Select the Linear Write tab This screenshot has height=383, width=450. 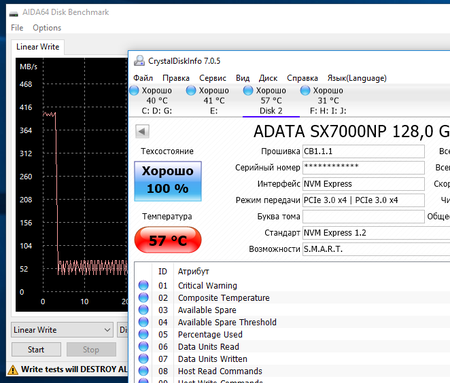[x=38, y=47]
